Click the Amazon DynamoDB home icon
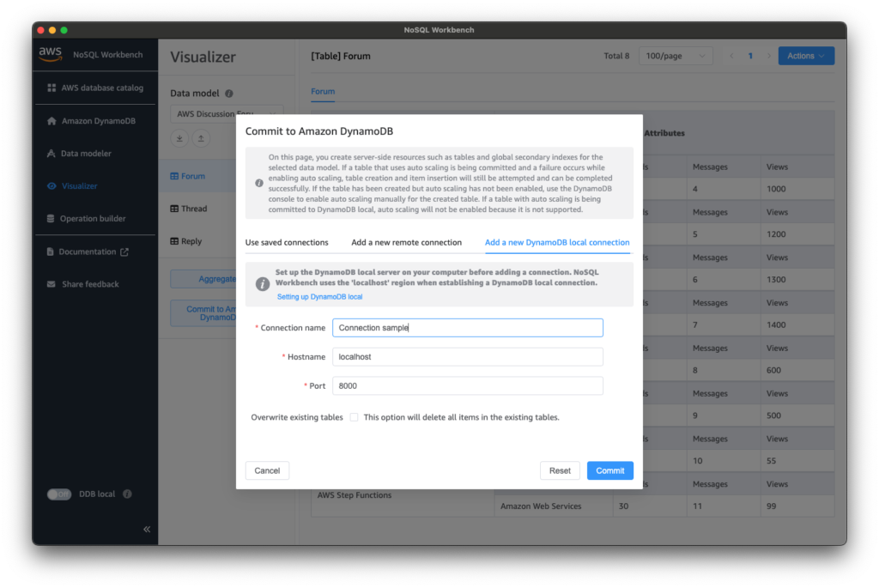879x588 pixels. coord(52,121)
